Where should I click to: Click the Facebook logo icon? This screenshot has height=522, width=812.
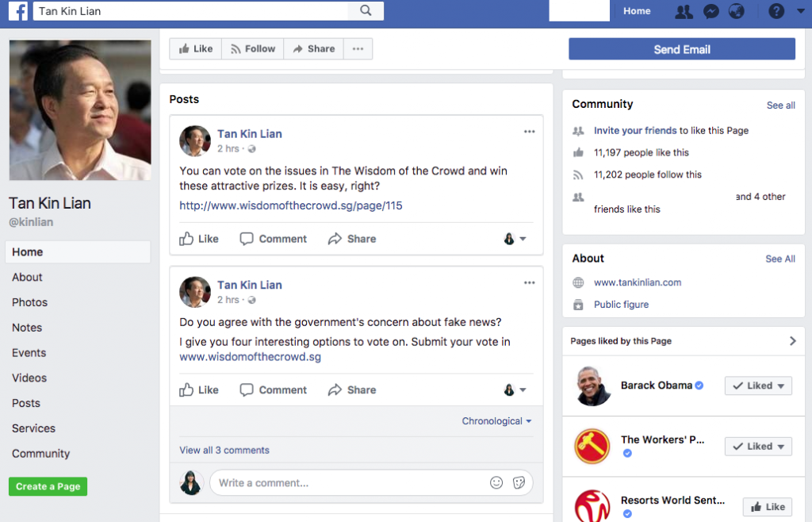click(19, 11)
